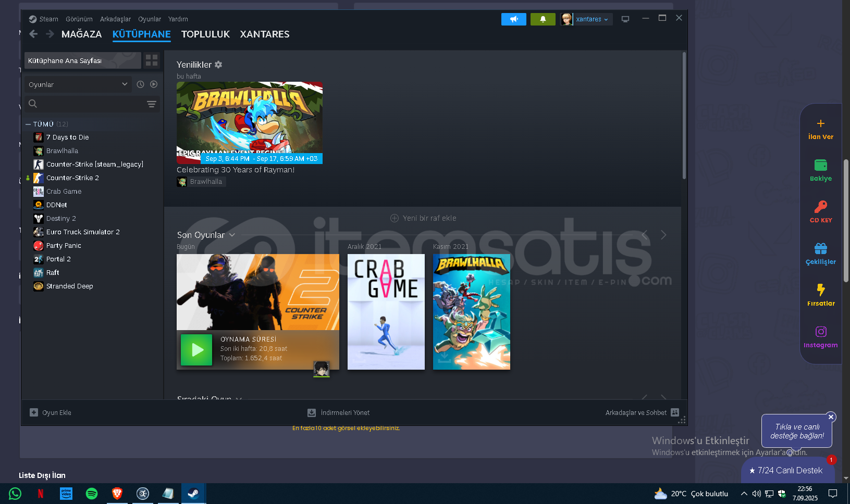This screenshot has height=504, width=850.
Task: Open the green notifications bell
Action: [x=543, y=19]
